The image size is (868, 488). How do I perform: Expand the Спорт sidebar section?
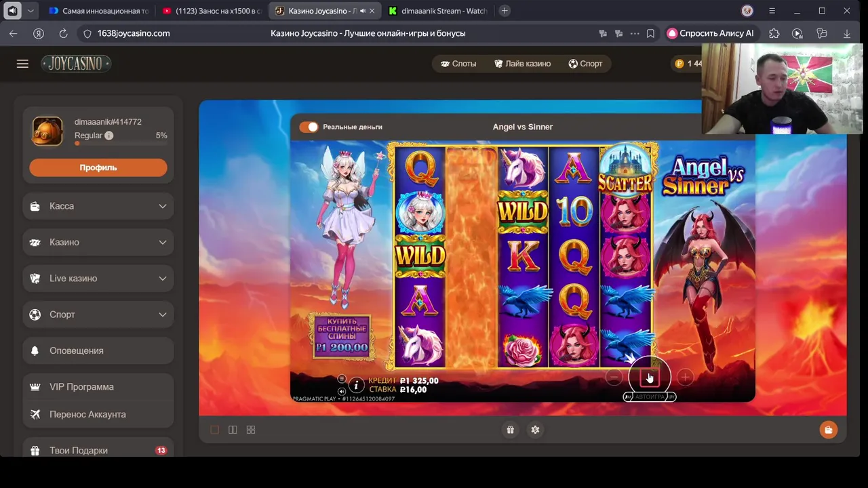tap(98, 314)
